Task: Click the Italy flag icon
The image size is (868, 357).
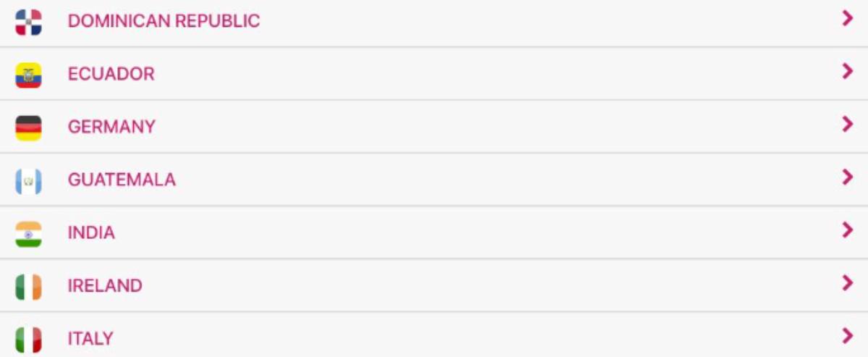Action: pos(28,339)
